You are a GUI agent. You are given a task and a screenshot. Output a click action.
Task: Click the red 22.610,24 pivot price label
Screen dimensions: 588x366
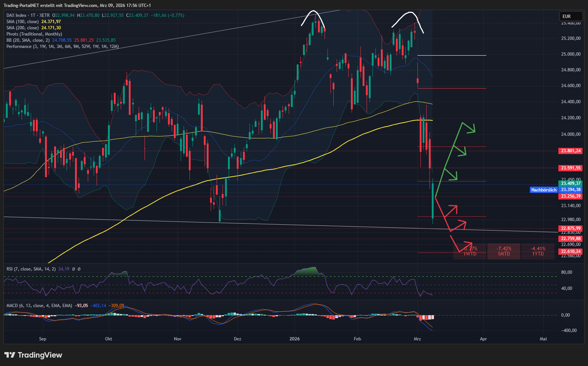pyautogui.click(x=570, y=251)
